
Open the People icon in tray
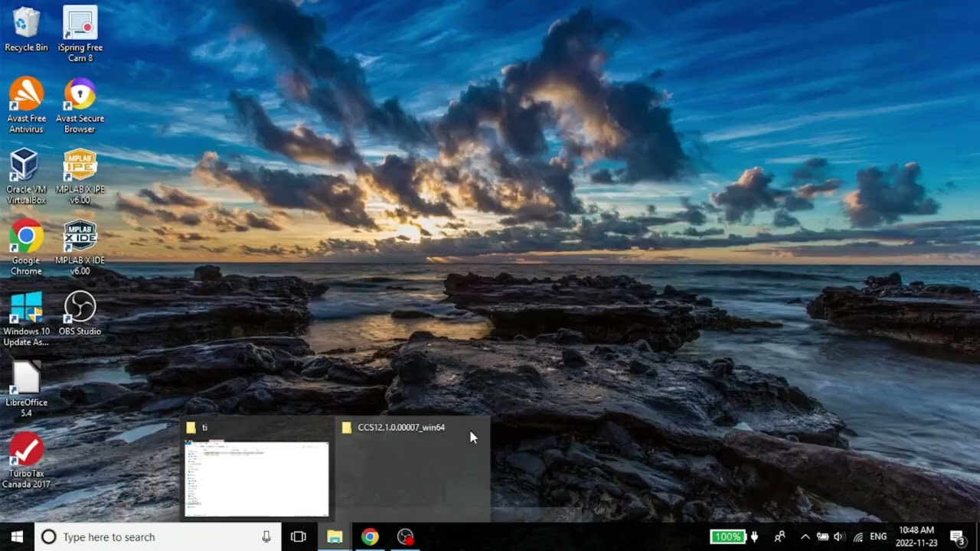click(x=779, y=536)
